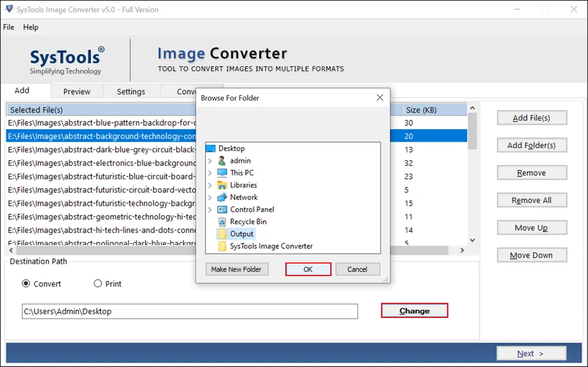This screenshot has width=588, height=367.
Task: Click the Size (KB) column header
Action: click(x=434, y=110)
